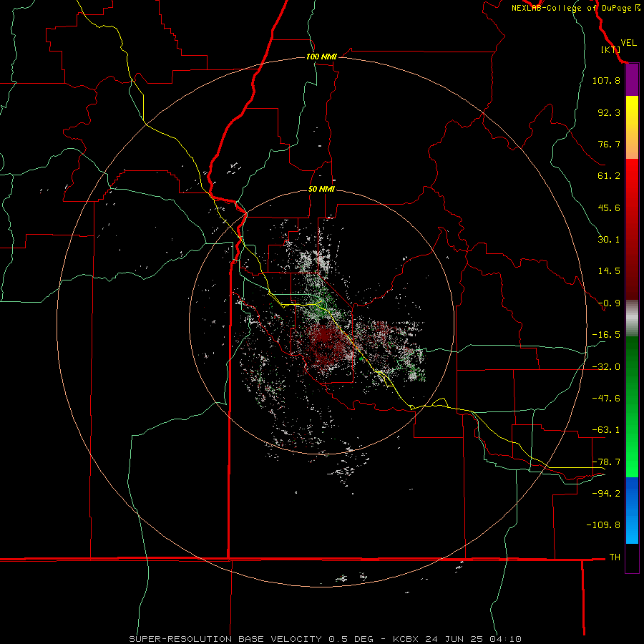Select the -16.5 scale value
This screenshot has height=644, width=644.
pos(606,335)
